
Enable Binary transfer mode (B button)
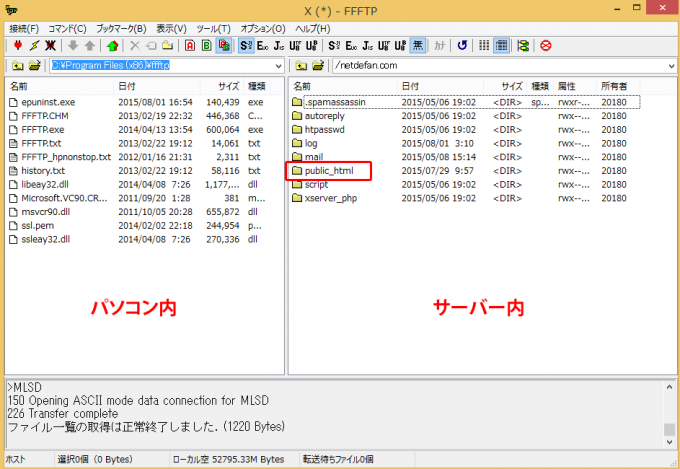pos(207,45)
